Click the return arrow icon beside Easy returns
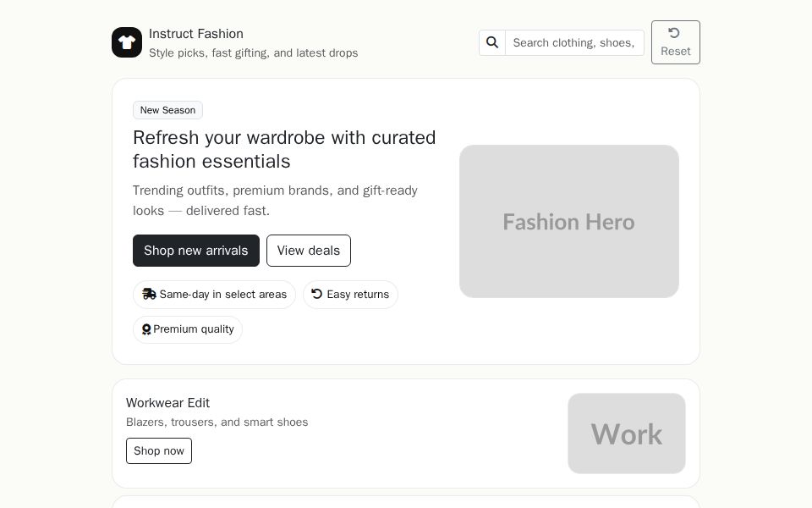This screenshot has width=812, height=508. coord(316,295)
